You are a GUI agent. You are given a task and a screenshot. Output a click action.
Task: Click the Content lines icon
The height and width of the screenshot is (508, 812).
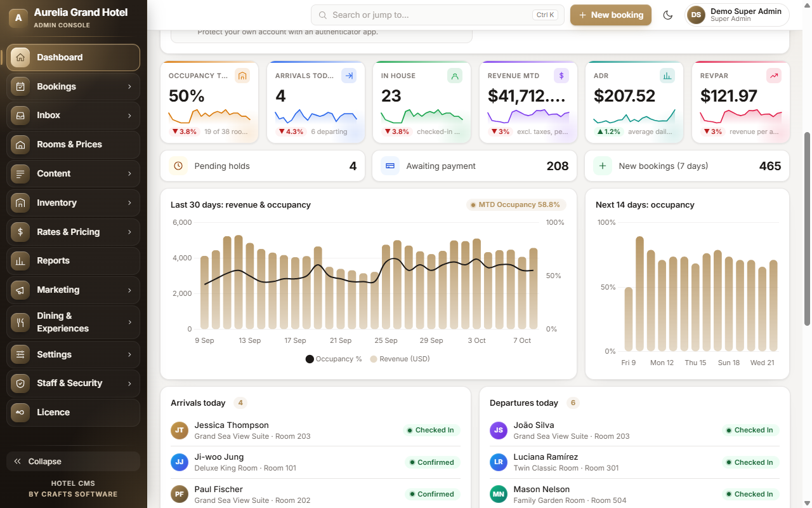[x=20, y=173]
